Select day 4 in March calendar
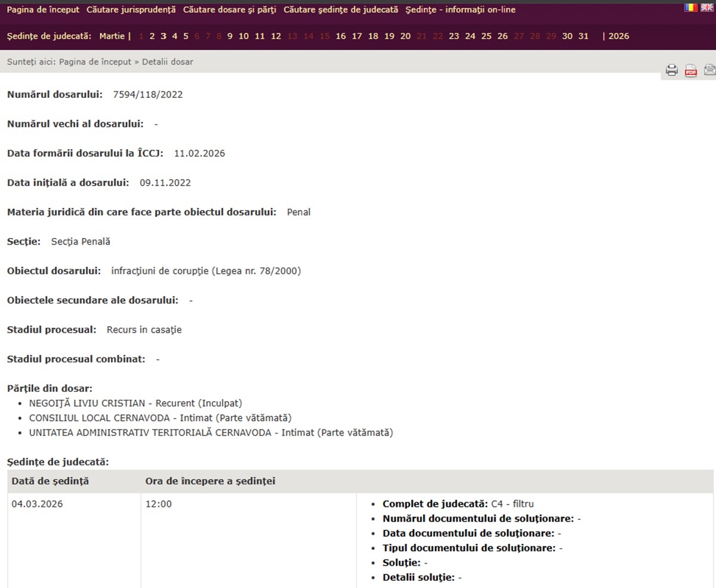The height and width of the screenshot is (588, 716). click(175, 36)
